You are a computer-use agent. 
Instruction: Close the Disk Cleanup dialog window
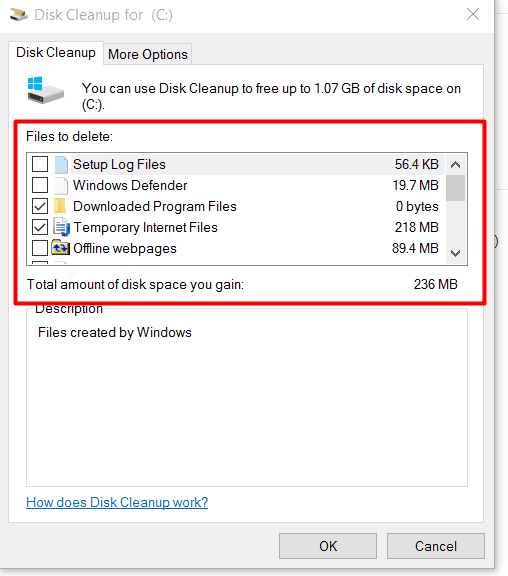[x=473, y=15]
